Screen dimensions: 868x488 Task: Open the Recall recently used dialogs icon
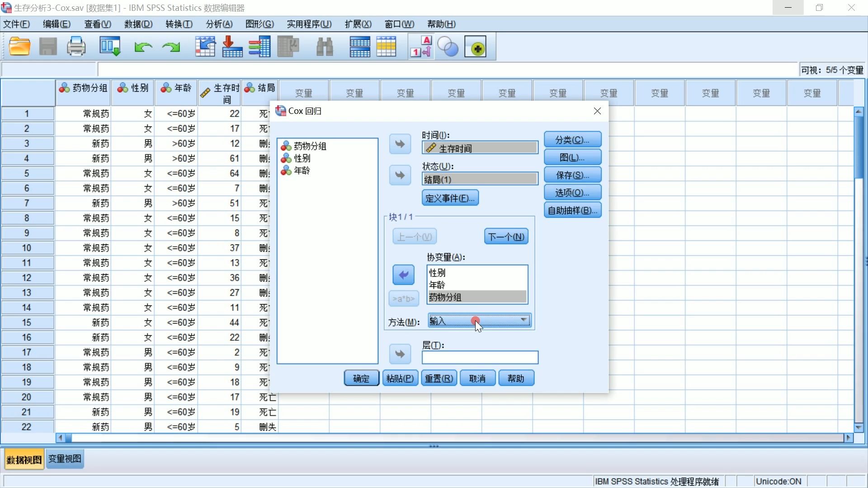coord(110,46)
